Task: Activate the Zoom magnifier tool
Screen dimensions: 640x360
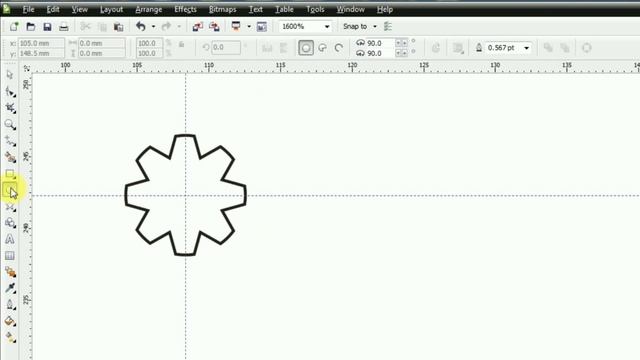Action: (x=10, y=124)
